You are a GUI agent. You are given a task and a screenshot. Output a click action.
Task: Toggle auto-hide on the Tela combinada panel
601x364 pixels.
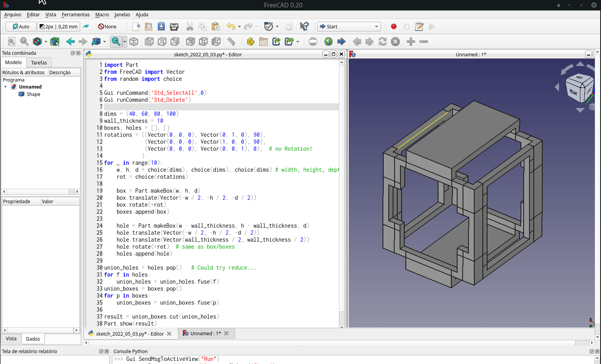[73, 53]
